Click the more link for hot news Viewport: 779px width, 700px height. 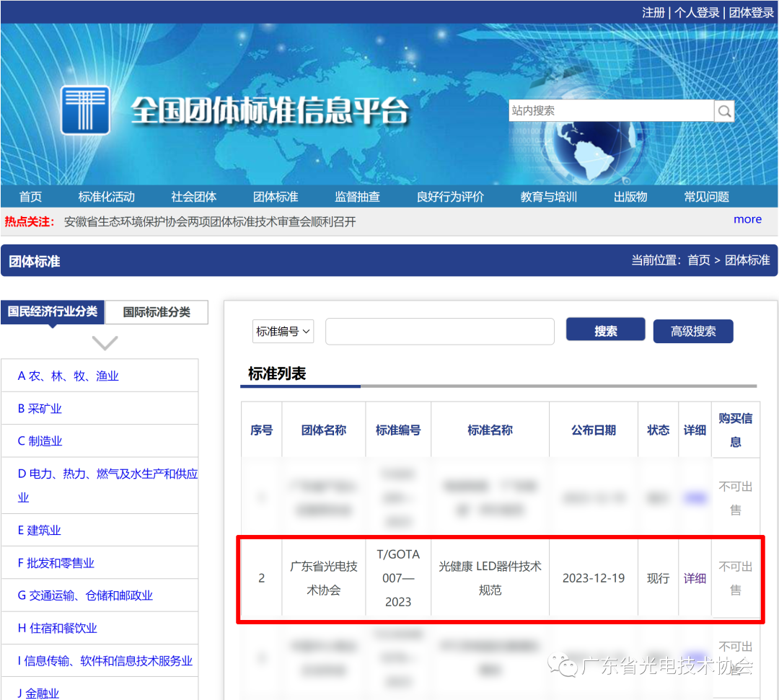748,219
